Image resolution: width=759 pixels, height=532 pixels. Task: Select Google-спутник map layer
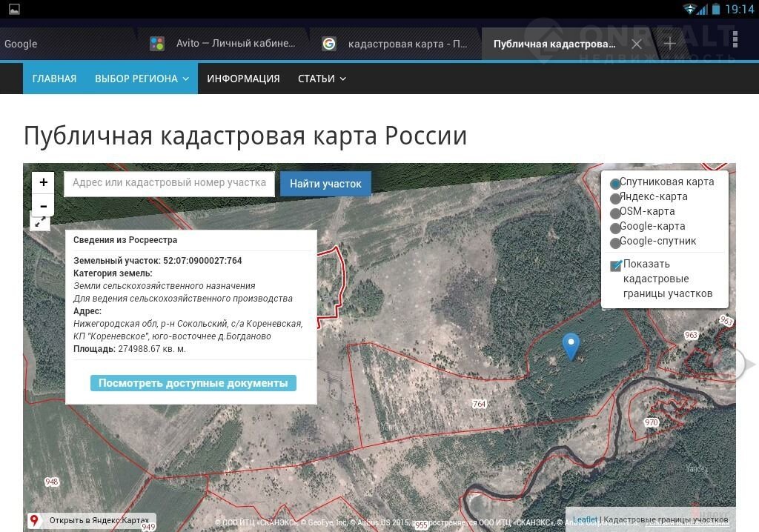click(615, 242)
